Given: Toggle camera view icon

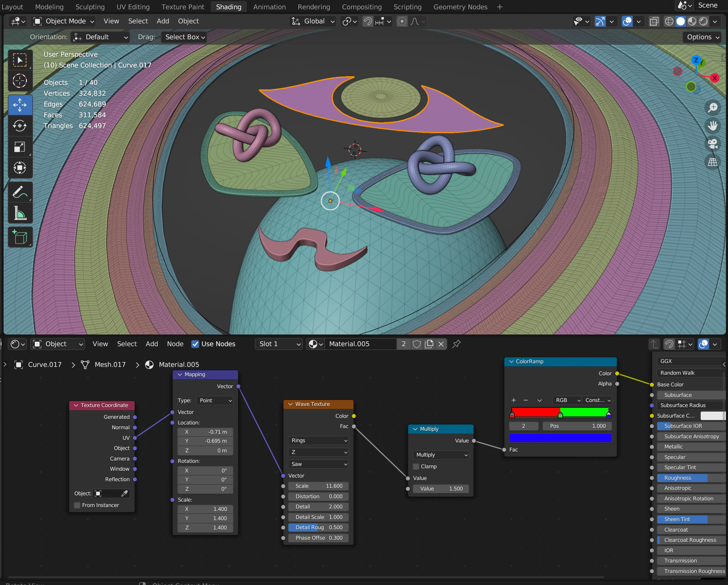Looking at the screenshot, I should pos(712,144).
